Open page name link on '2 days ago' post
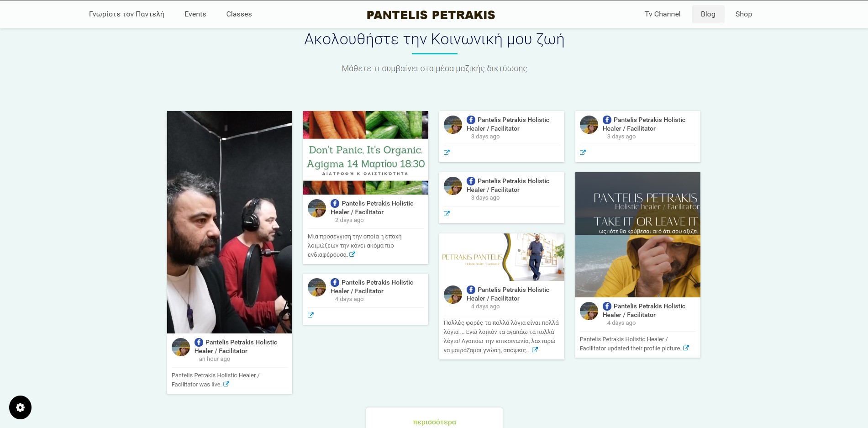Screen dimensions: 868x428 pos(372,208)
